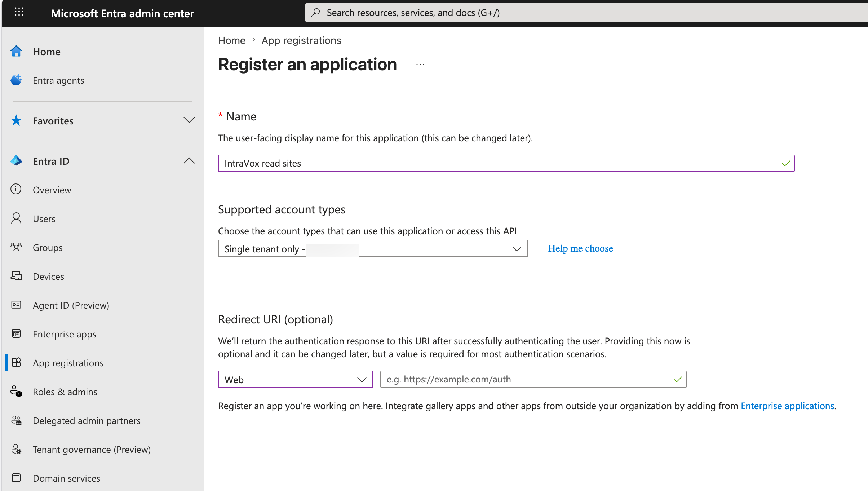Open Tenant governance (Preview) menu item
This screenshot has height=491, width=868.
[92, 450]
